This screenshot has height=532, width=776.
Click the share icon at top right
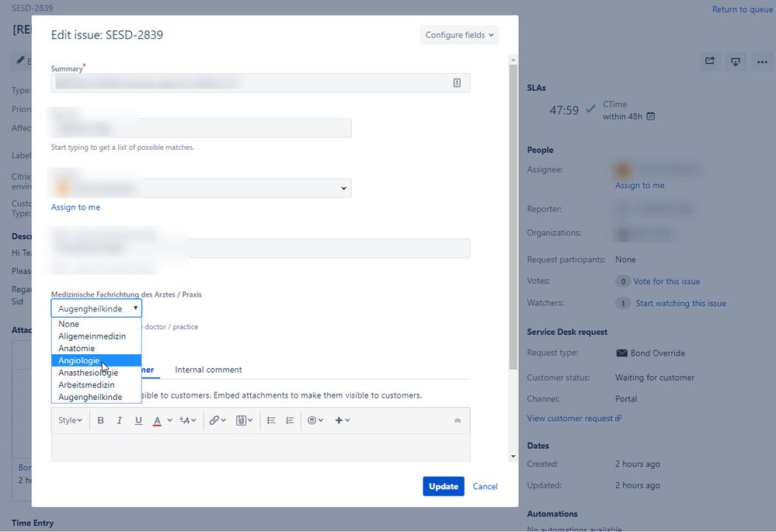[710, 61]
